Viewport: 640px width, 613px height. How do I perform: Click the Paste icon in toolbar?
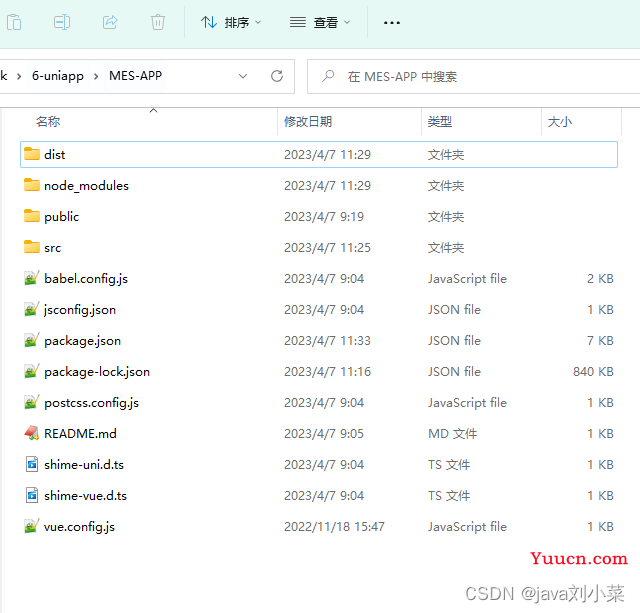14,22
